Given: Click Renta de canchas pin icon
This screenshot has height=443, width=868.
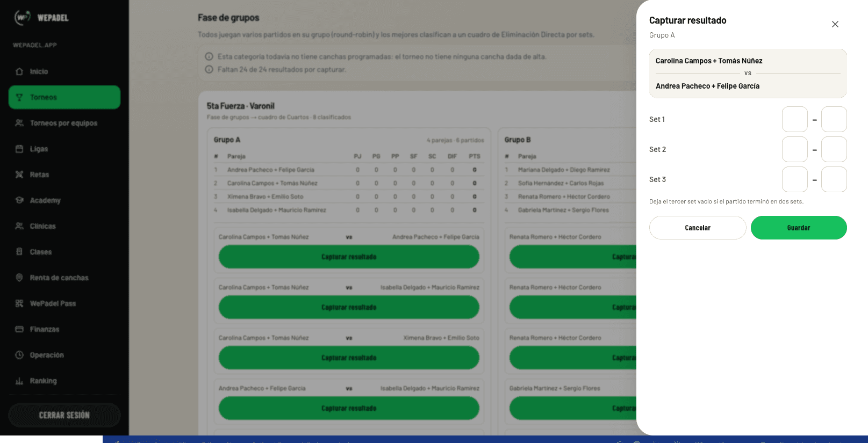Looking at the screenshot, I should [19, 278].
